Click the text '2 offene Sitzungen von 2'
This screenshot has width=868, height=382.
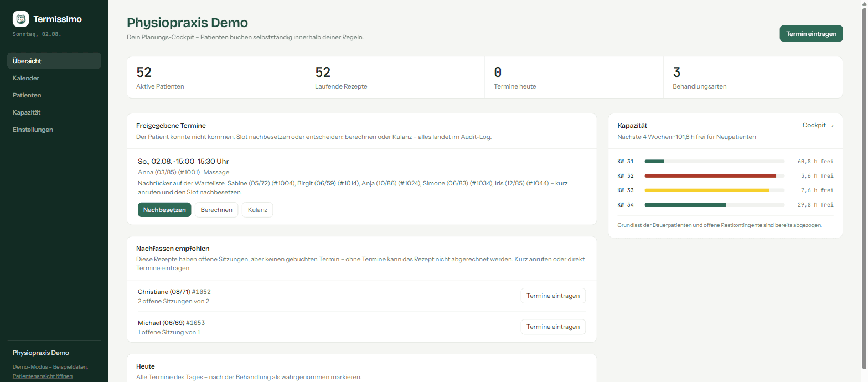173,302
